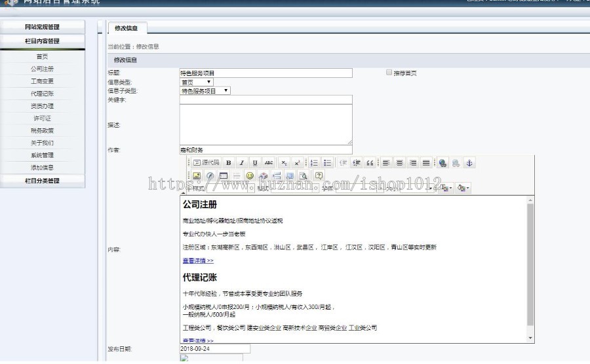Click the 查看详情 link under 公司注册
The height and width of the screenshot is (364, 590).
[198, 261]
